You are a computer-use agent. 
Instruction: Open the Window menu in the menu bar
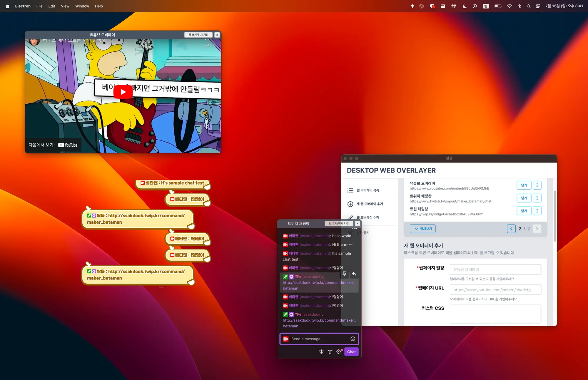point(82,6)
